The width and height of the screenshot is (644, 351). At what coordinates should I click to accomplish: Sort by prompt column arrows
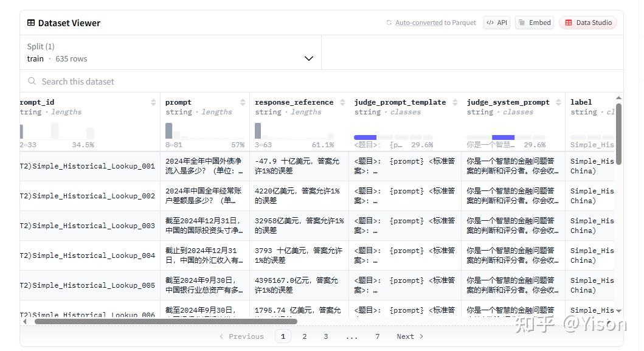tap(243, 102)
